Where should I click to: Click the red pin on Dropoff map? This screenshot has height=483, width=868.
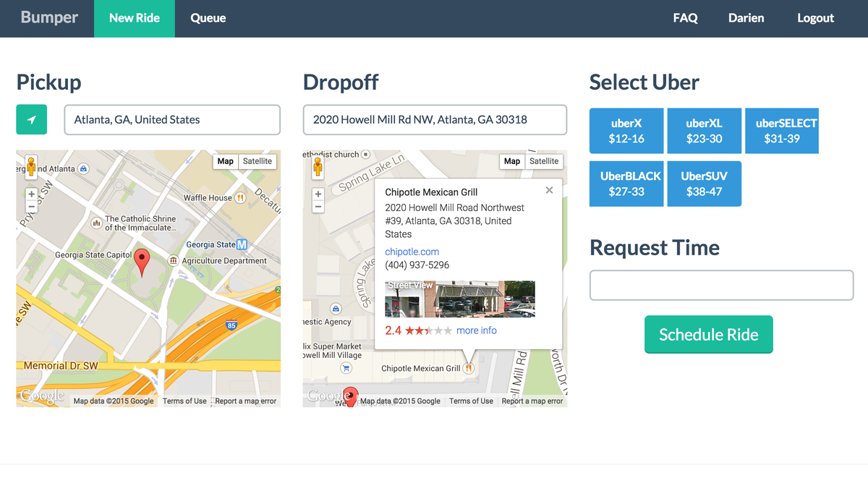click(x=351, y=396)
